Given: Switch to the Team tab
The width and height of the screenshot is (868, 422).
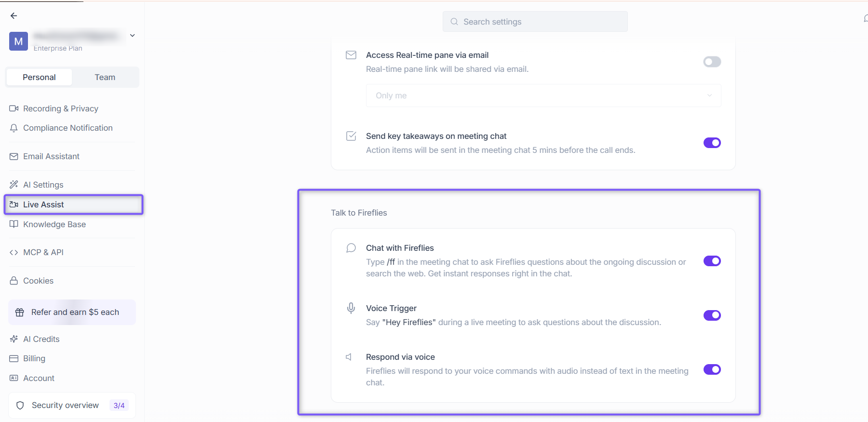Looking at the screenshot, I should pyautogui.click(x=105, y=77).
